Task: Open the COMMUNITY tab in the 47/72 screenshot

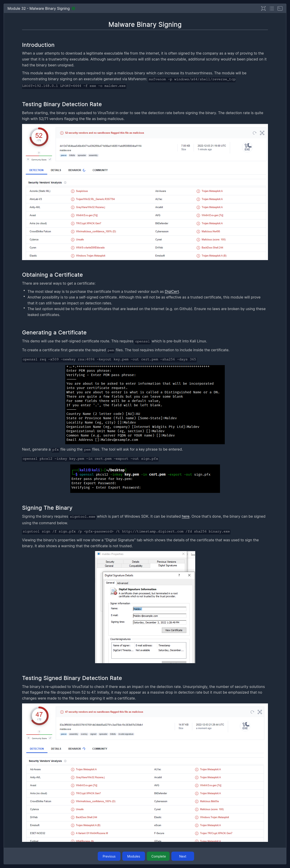Action: coord(100,749)
